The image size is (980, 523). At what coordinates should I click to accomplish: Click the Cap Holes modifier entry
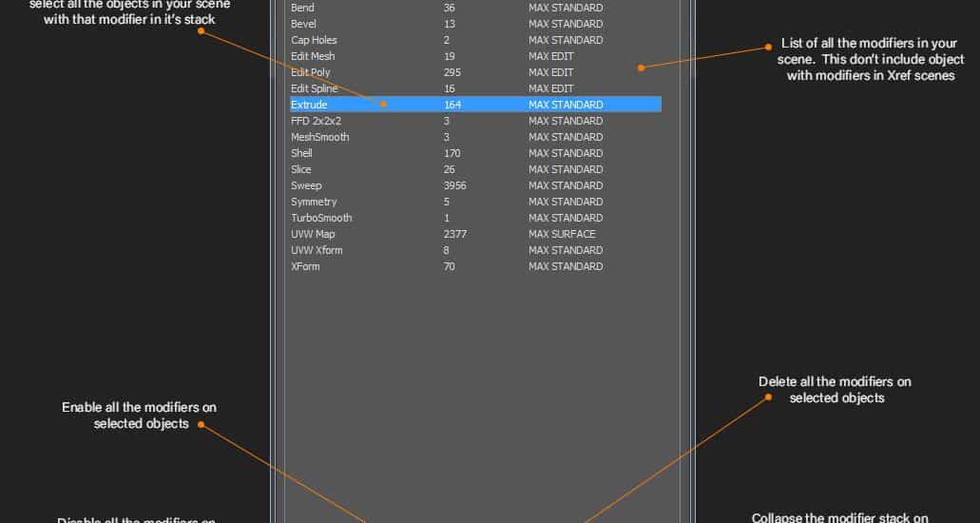(x=314, y=40)
